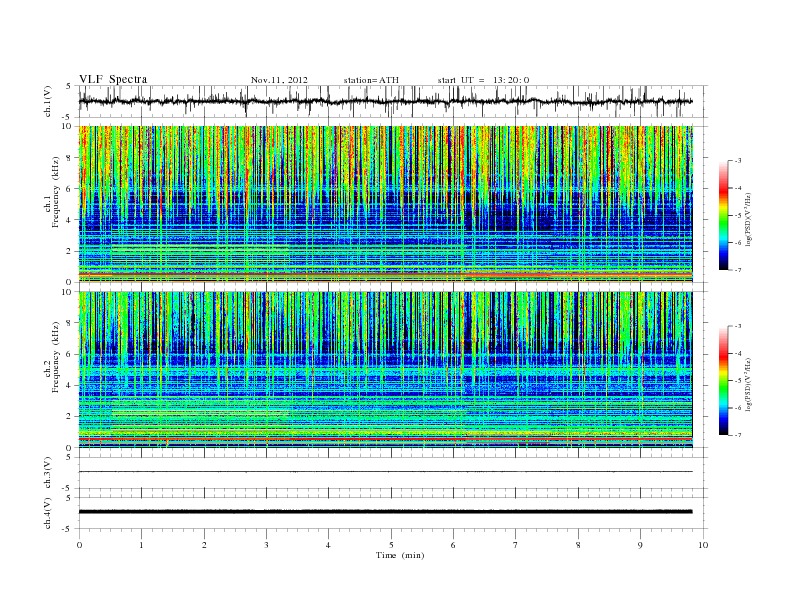The width and height of the screenshot is (792, 612).
Task: Click the "4" kHz tick of ch.1 spectrogram
Action: pos(69,220)
